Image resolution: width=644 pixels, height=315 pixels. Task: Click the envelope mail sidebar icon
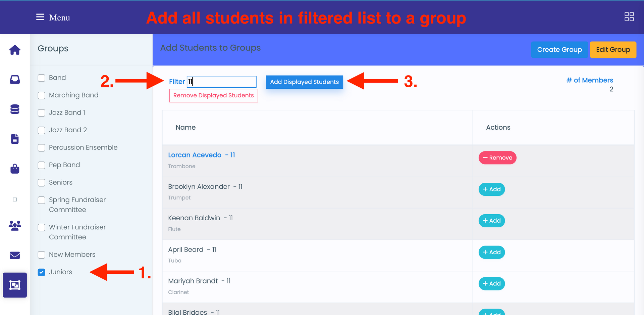[x=15, y=255]
